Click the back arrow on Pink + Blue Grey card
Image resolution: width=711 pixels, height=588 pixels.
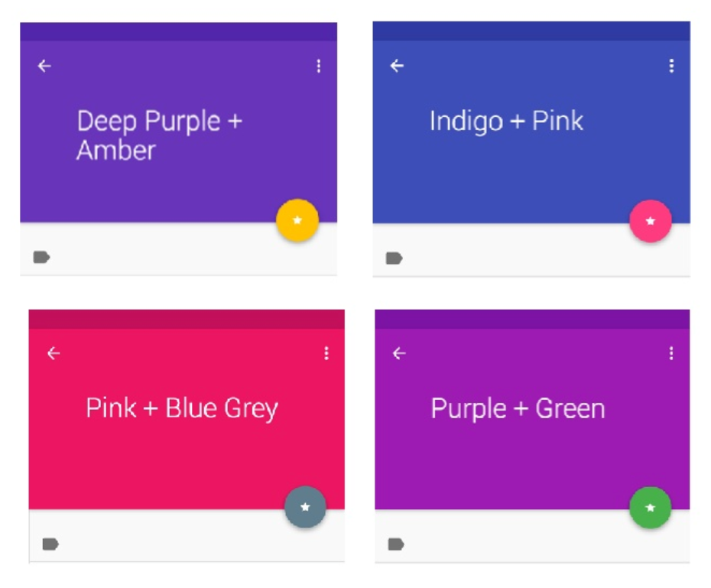53,352
